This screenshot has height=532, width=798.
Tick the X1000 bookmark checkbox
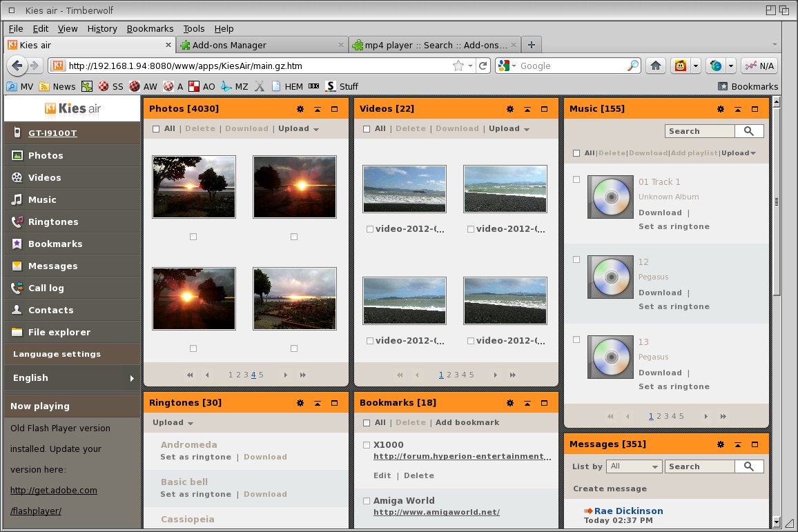coord(367,445)
